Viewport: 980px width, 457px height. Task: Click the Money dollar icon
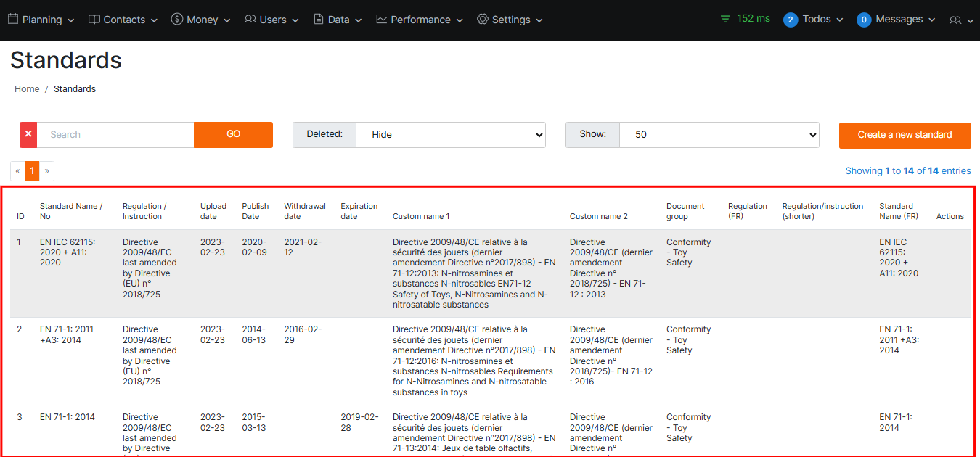click(177, 20)
